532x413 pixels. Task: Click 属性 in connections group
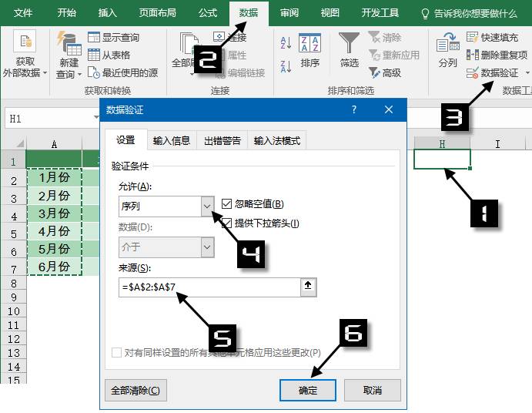[x=236, y=55]
